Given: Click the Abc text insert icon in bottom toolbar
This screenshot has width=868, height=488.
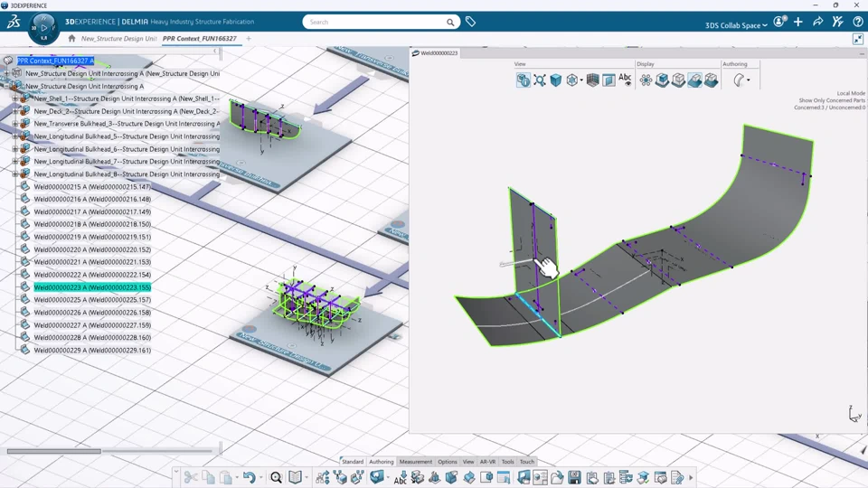Looking at the screenshot, I should pos(401,477).
